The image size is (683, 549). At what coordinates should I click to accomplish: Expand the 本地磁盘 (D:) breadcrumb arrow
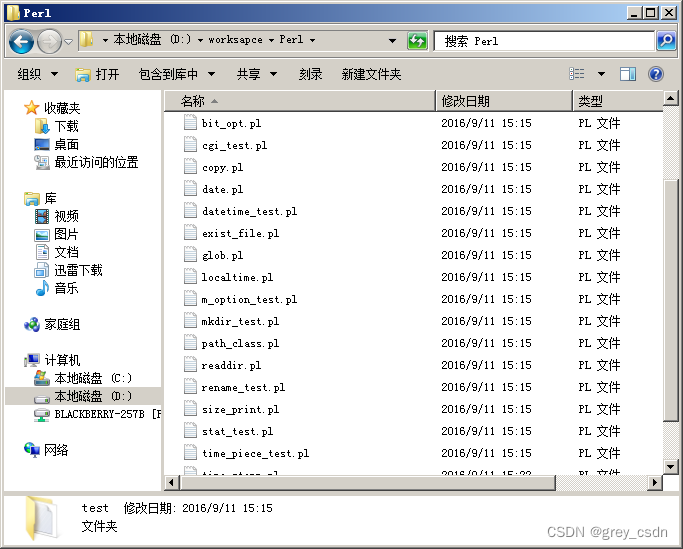pyautogui.click(x=200, y=40)
